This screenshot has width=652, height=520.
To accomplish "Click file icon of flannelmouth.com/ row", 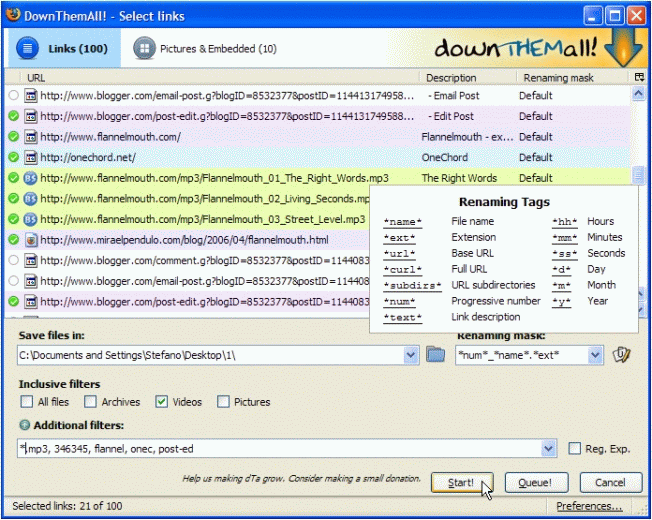I will 30,137.
